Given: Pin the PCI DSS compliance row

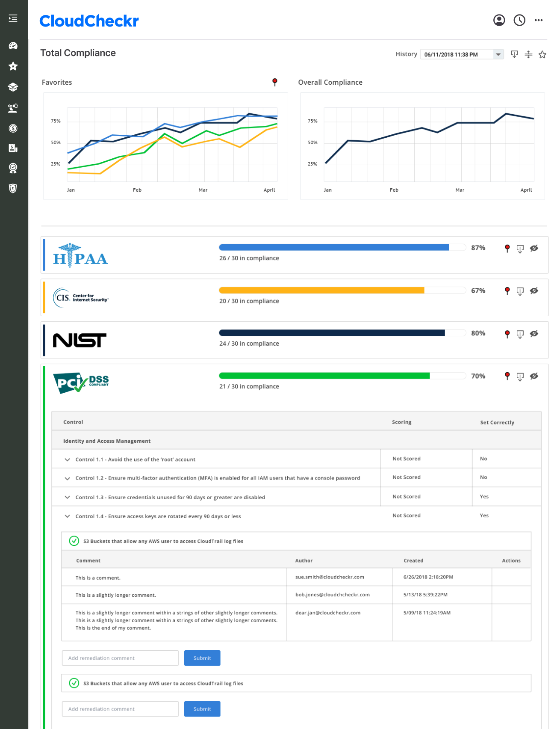Looking at the screenshot, I should [507, 376].
